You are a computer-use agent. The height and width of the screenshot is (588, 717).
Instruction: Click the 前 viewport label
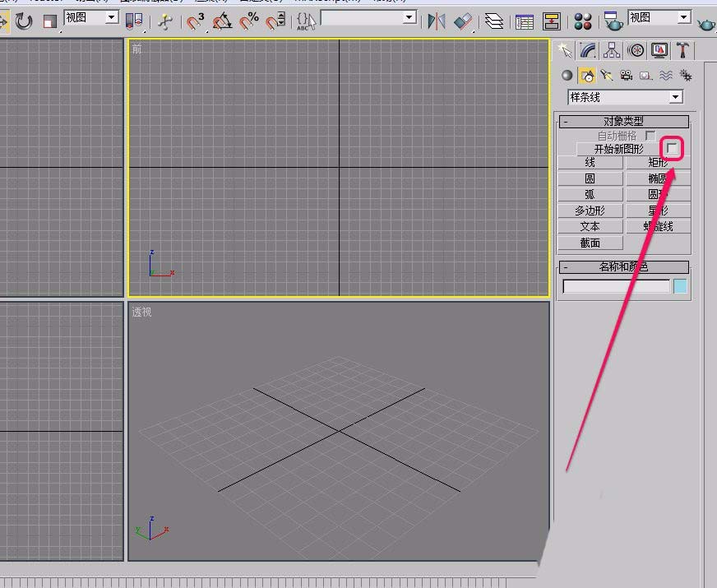coord(136,49)
